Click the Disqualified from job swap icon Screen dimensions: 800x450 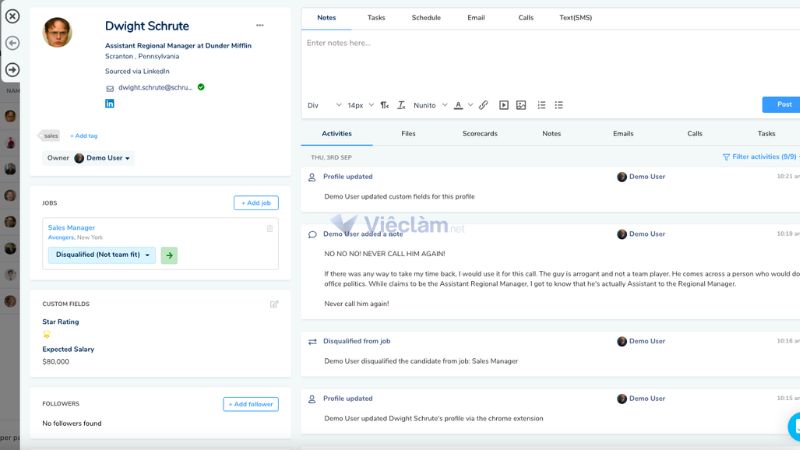[x=312, y=342]
